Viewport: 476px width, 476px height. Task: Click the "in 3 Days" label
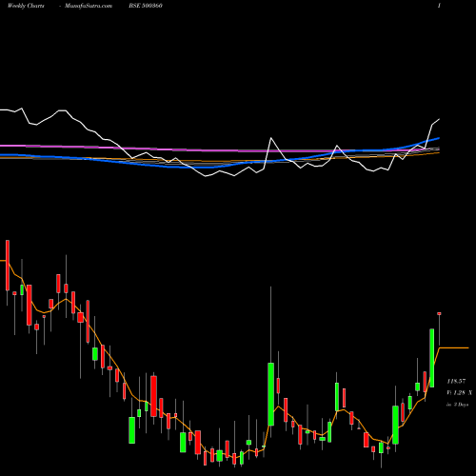click(x=457, y=405)
